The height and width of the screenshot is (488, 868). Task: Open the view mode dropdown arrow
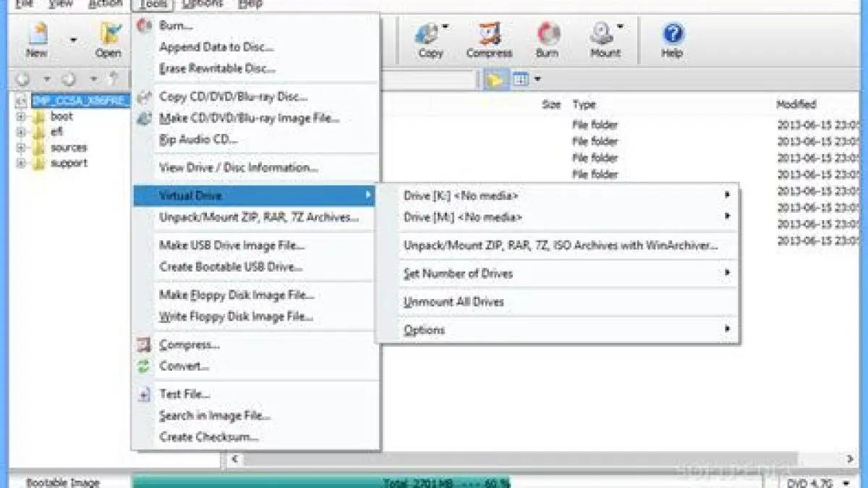click(537, 80)
